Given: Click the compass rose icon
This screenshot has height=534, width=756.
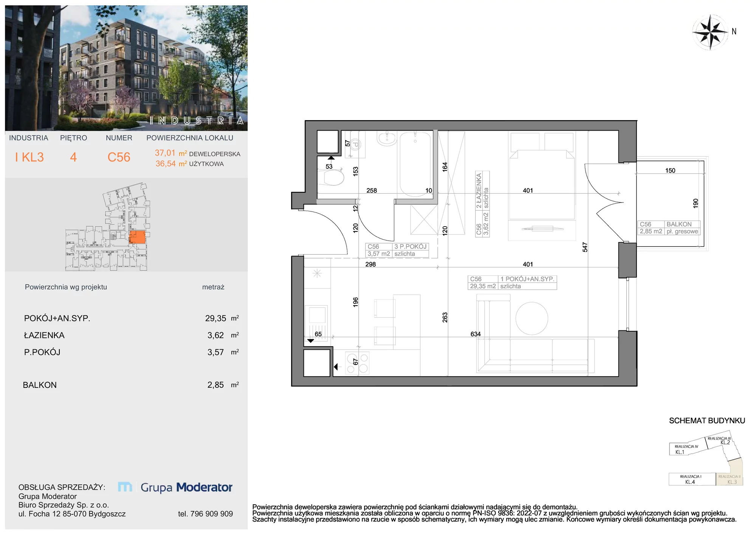Looking at the screenshot, I should coord(710,32).
